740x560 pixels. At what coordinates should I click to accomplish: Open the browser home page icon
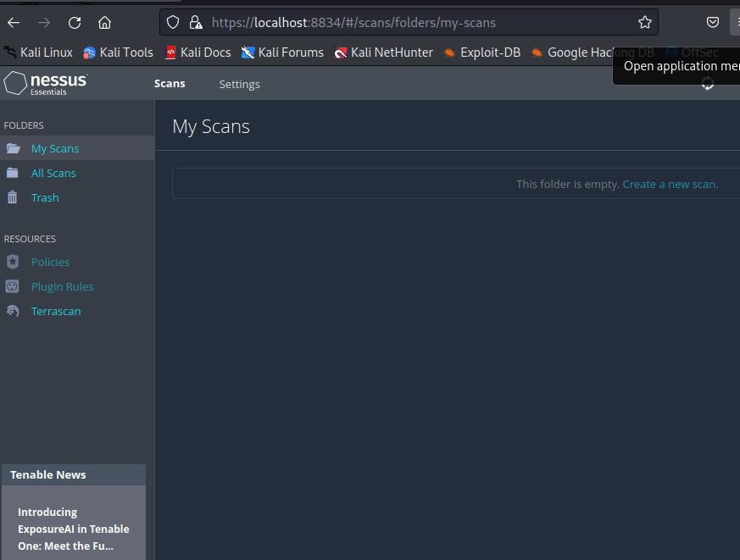coord(105,22)
